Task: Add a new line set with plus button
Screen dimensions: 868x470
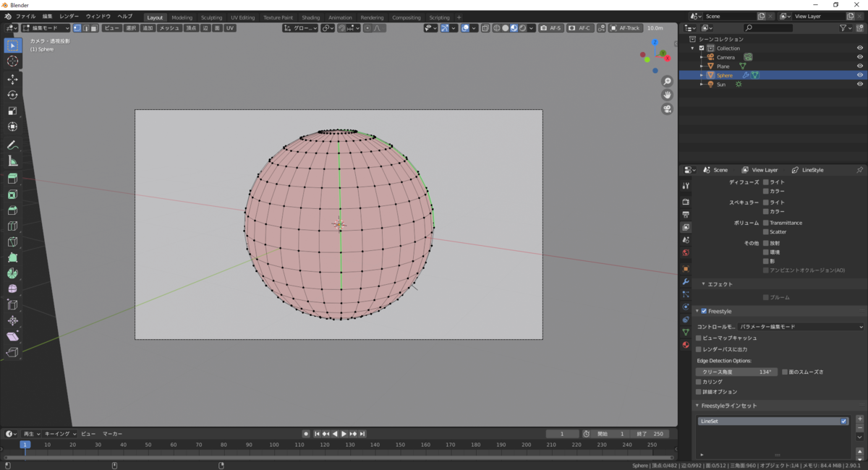Action: coord(859,419)
